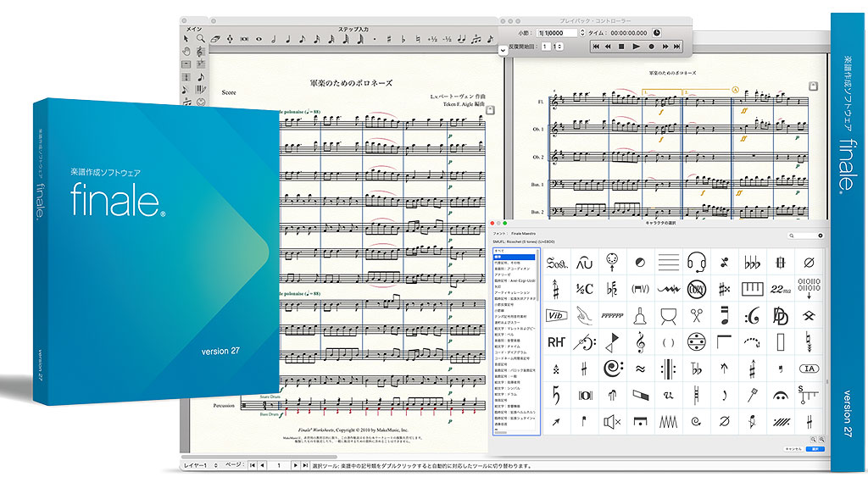Screen dimensions: 868x488
Task: Go to the last page
Action: [x=305, y=466]
